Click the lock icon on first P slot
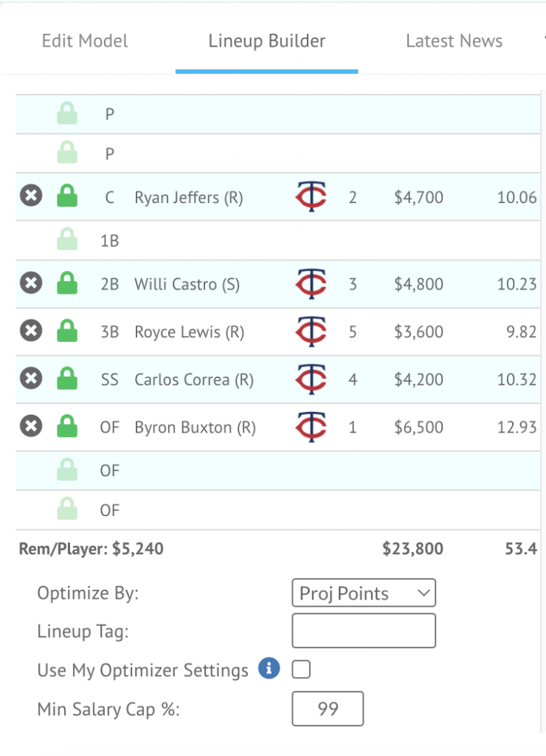The width and height of the screenshot is (546, 756). click(x=67, y=113)
